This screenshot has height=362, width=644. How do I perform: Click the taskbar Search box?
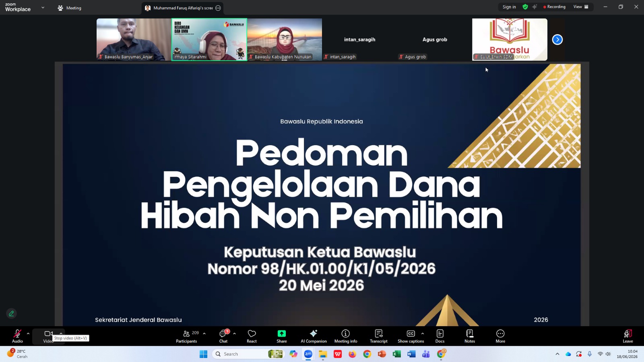point(248,354)
